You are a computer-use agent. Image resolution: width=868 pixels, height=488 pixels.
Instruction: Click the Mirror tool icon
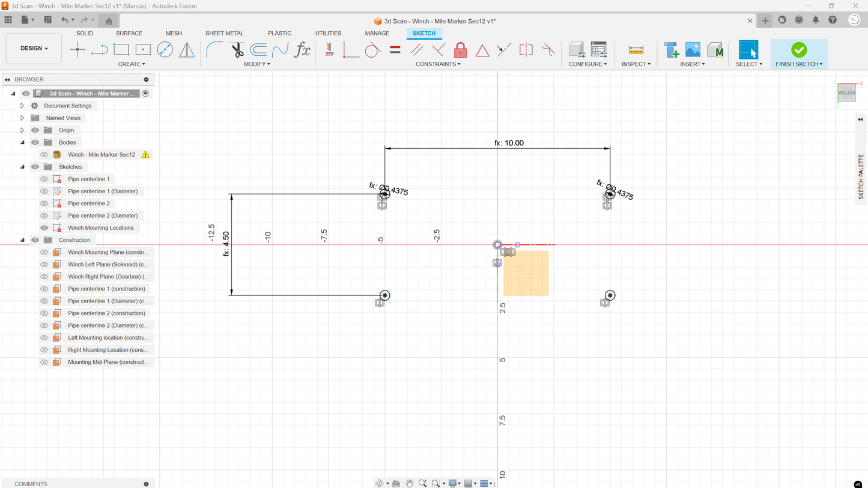(187, 50)
